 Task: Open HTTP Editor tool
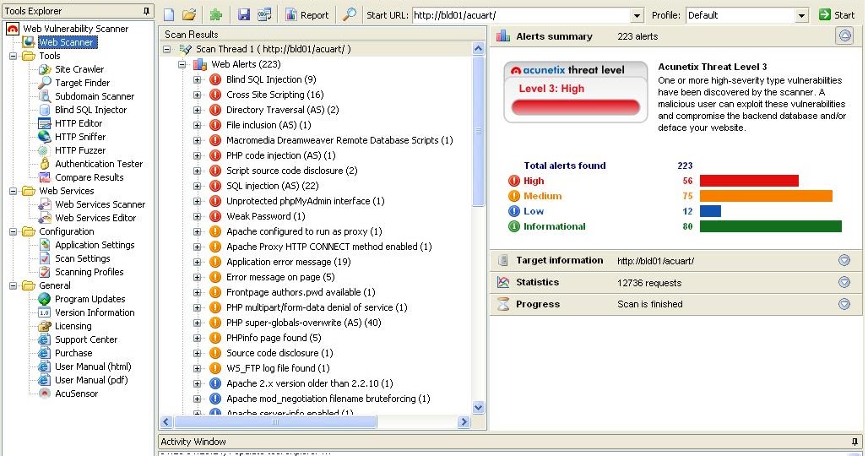click(78, 123)
